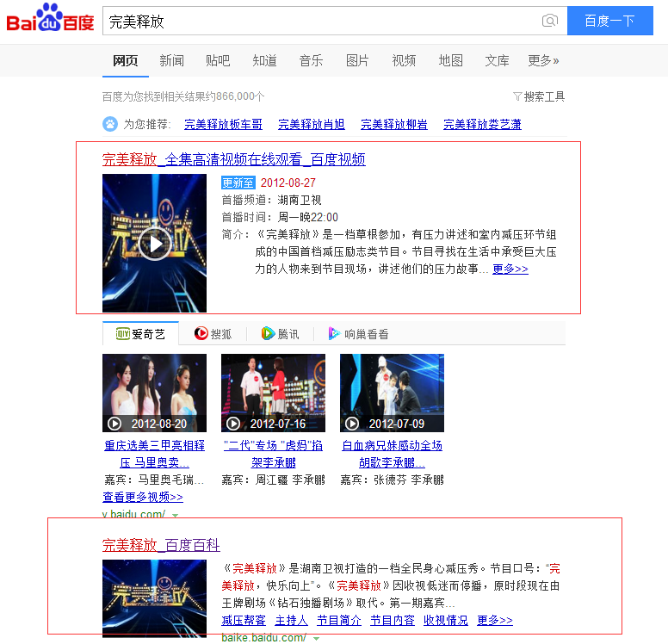This screenshot has height=644, width=668.
Task: Open the Baike 完美释放 thumbnail image
Action: tap(154, 598)
